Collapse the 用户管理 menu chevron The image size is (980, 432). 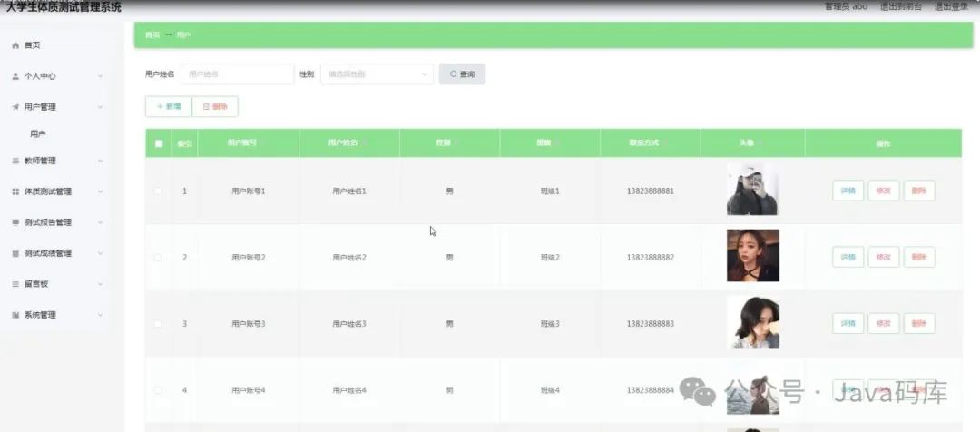(100, 107)
